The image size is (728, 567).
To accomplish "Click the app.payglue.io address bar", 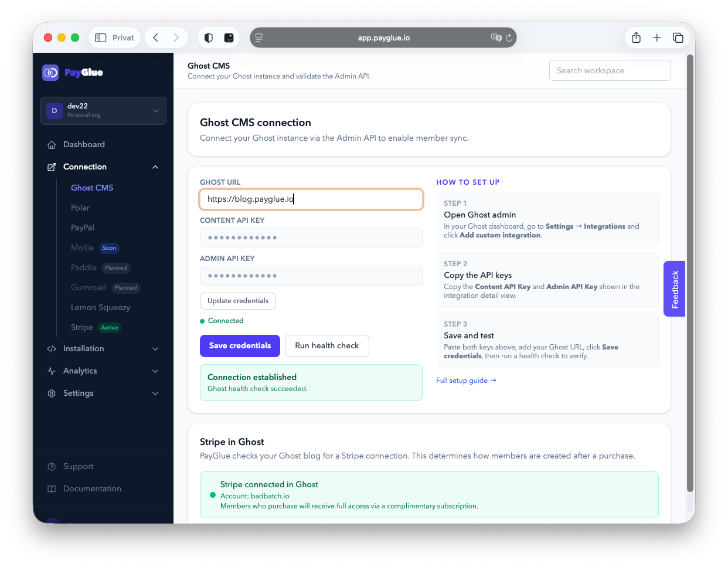I will [383, 38].
